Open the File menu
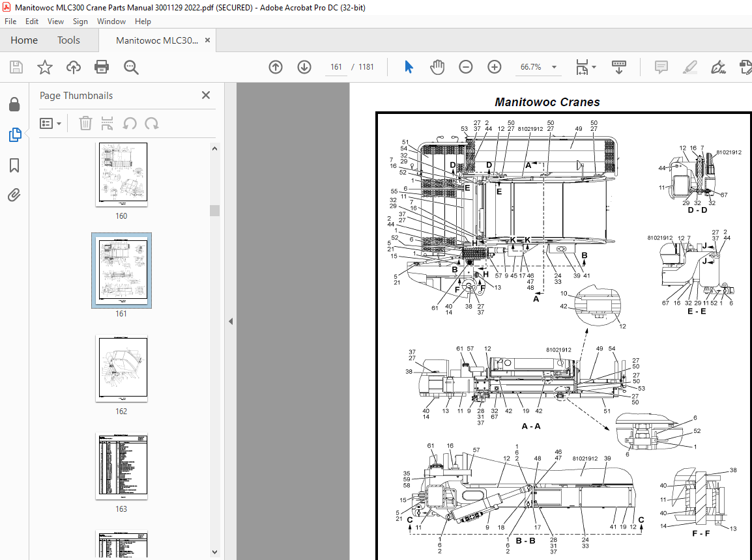752x560 pixels. tap(10, 21)
